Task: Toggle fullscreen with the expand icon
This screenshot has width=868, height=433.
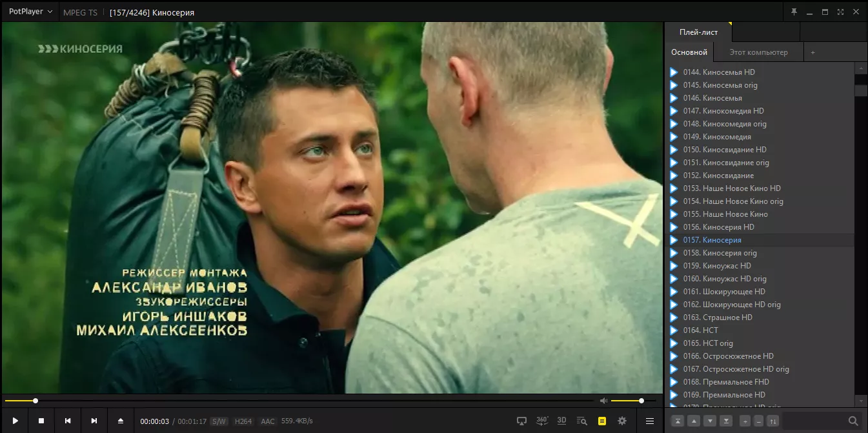Action: tap(840, 12)
